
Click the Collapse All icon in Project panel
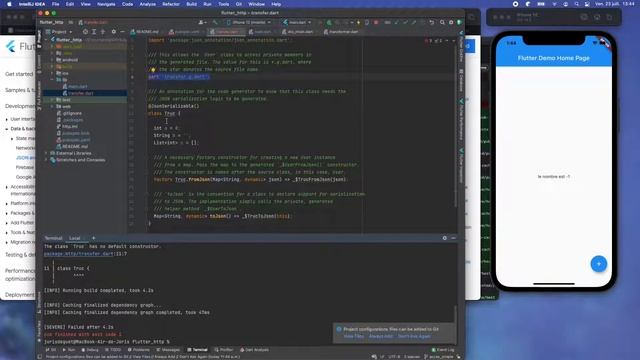click(x=103, y=31)
